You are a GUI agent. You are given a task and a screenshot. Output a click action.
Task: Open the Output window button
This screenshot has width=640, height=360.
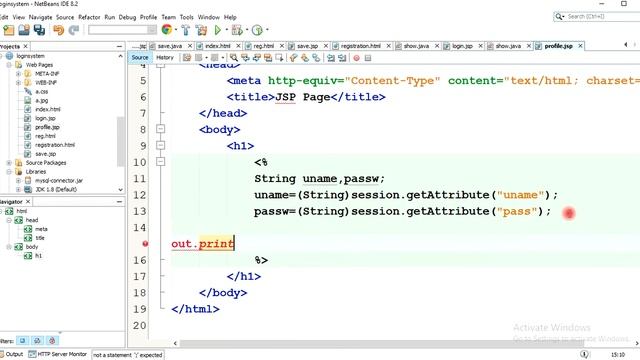11,354
